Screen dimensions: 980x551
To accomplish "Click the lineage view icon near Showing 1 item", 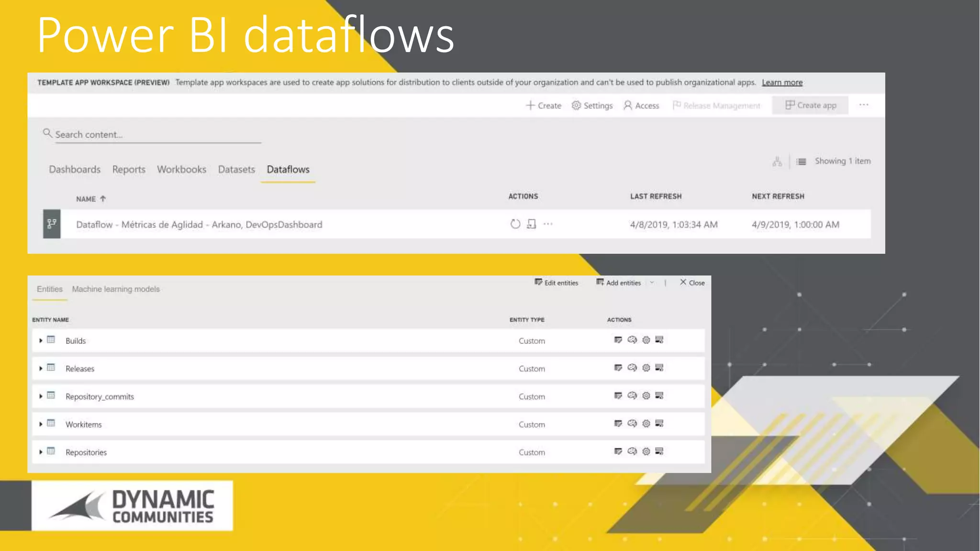I will pos(777,162).
